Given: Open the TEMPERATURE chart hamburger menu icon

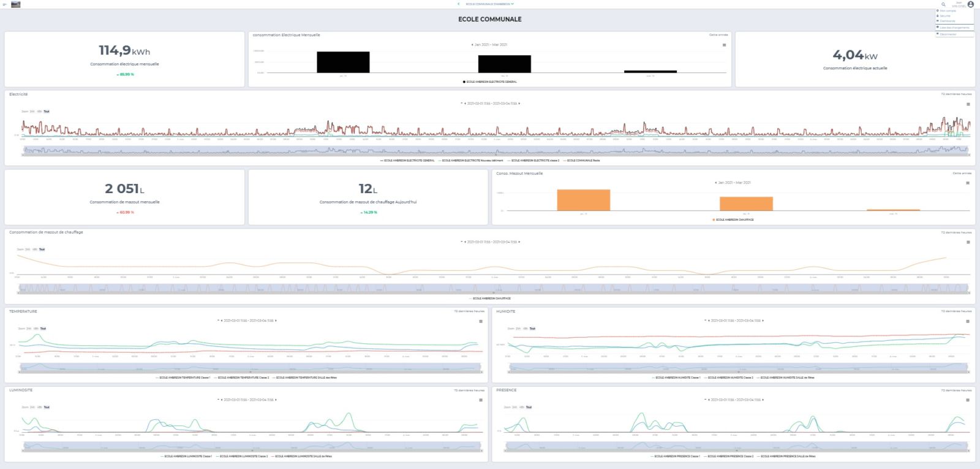Looking at the screenshot, I should coord(480,321).
